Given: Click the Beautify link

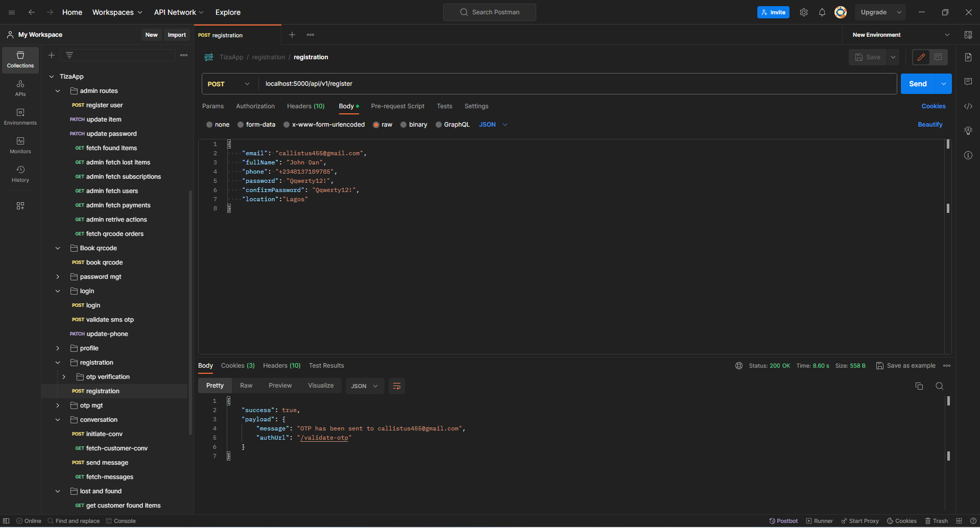Looking at the screenshot, I should tap(930, 125).
